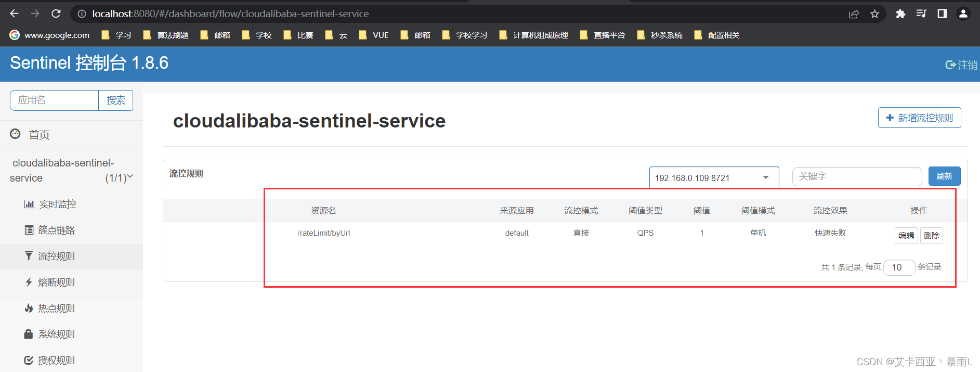Open 熔断规则 in the sidebar

coord(71,283)
